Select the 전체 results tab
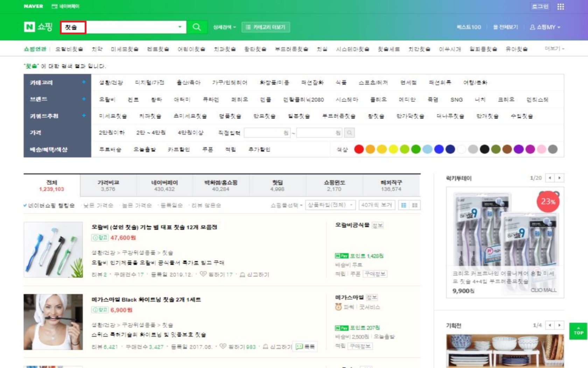The image size is (588, 368). 52,185
